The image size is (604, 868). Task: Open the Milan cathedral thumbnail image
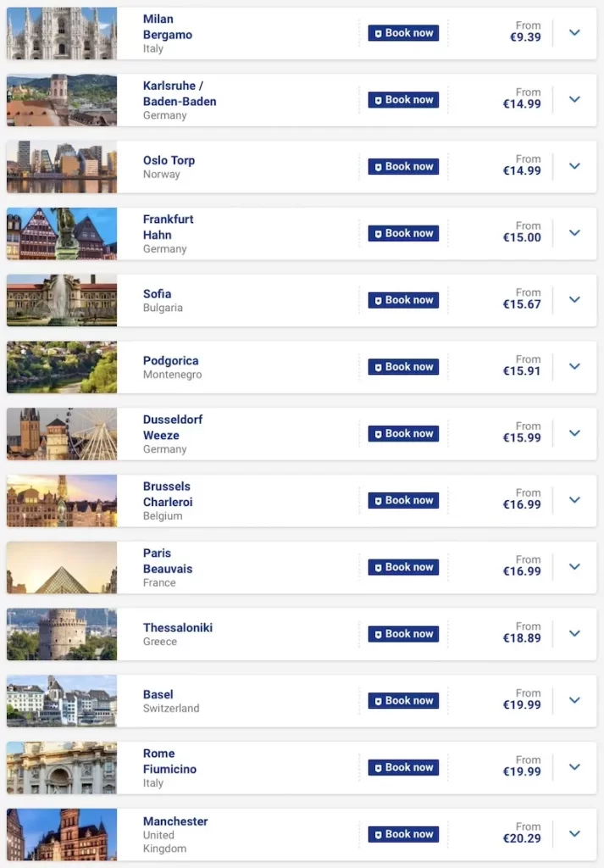[62, 33]
